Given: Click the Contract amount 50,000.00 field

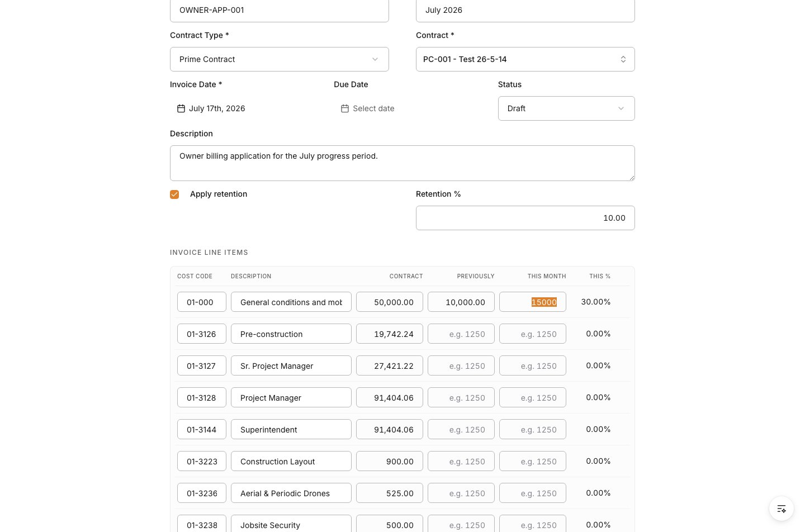Looking at the screenshot, I should click(x=390, y=302).
